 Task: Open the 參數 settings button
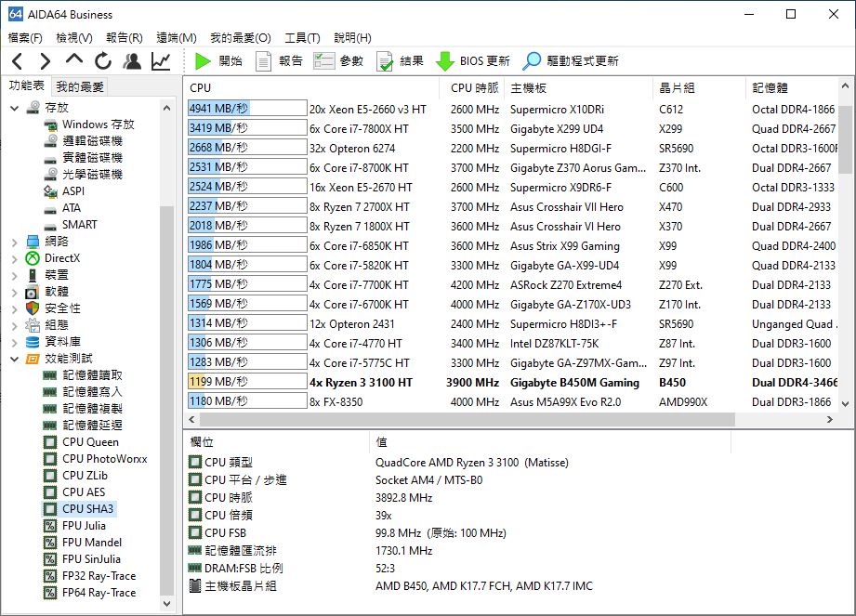[338, 61]
